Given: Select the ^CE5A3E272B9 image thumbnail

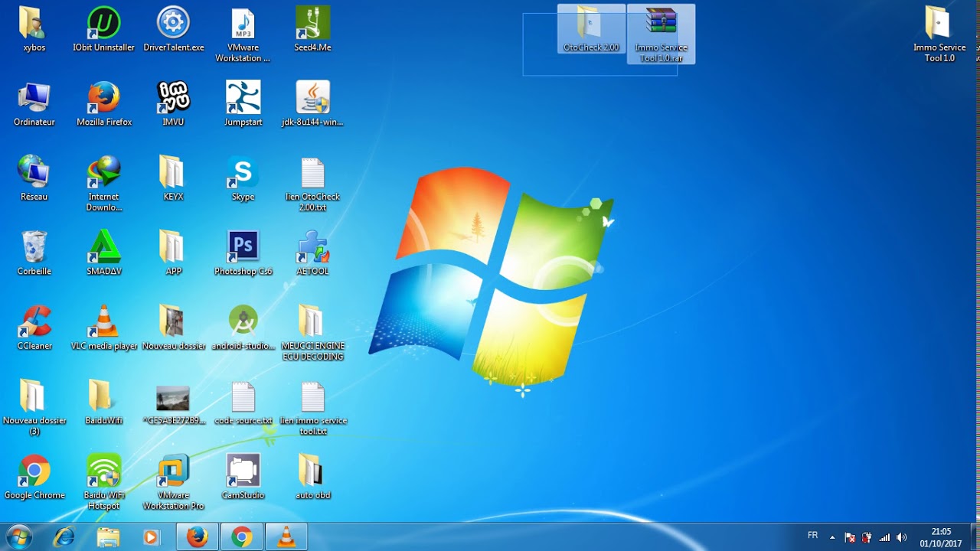Looking at the screenshot, I should click(x=173, y=398).
